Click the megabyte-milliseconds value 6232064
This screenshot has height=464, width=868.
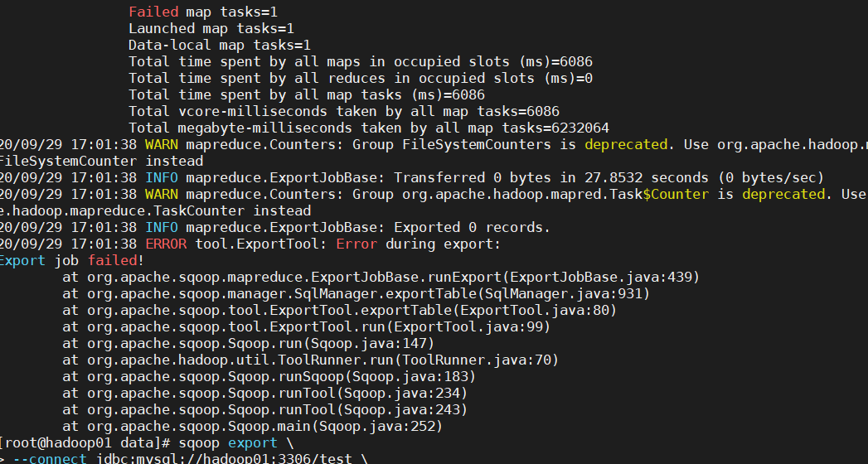point(580,128)
